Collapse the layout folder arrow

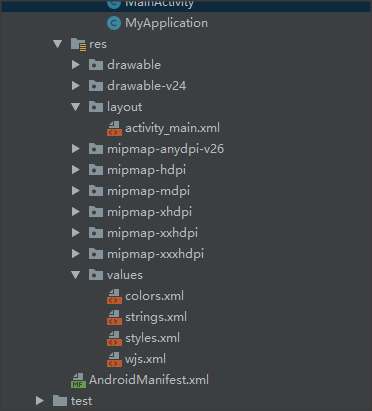click(76, 107)
